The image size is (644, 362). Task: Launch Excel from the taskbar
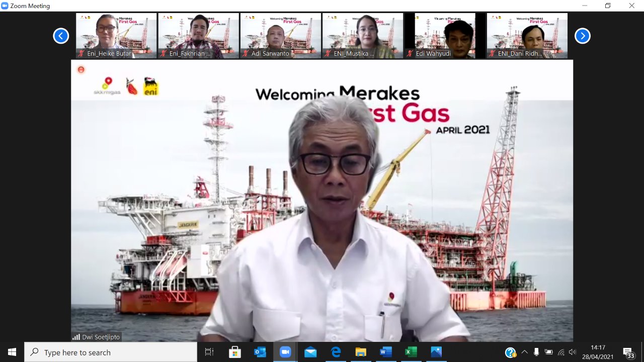(x=411, y=352)
